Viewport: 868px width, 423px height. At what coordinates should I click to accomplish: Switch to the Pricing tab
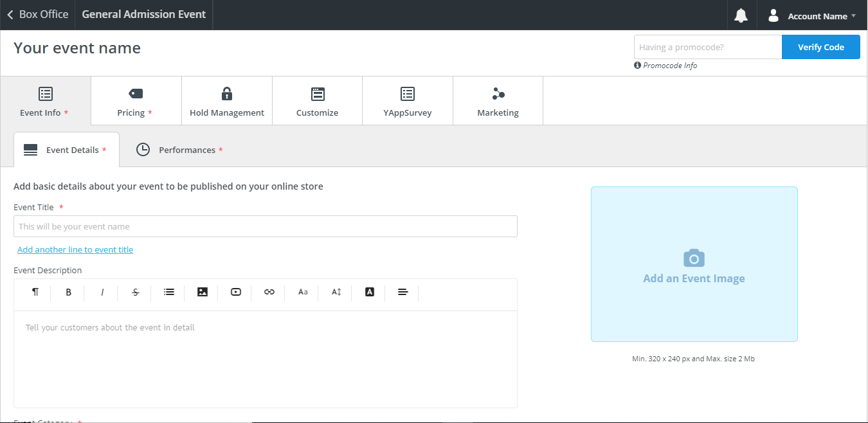point(136,102)
